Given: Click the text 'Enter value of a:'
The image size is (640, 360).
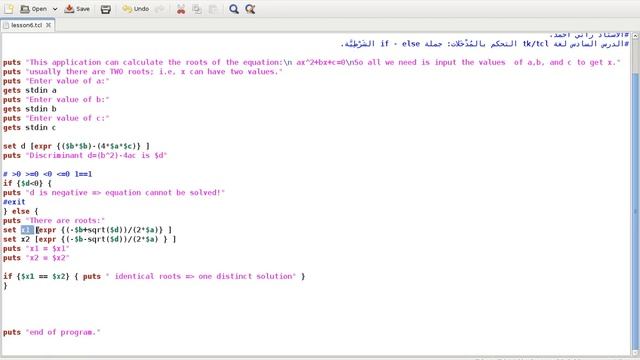Looking at the screenshot, I should tap(67, 81).
